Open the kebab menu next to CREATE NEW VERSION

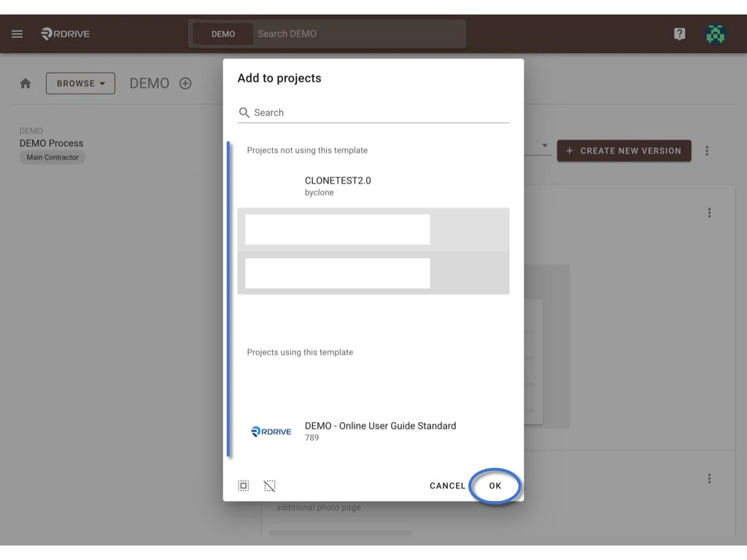[x=707, y=151]
